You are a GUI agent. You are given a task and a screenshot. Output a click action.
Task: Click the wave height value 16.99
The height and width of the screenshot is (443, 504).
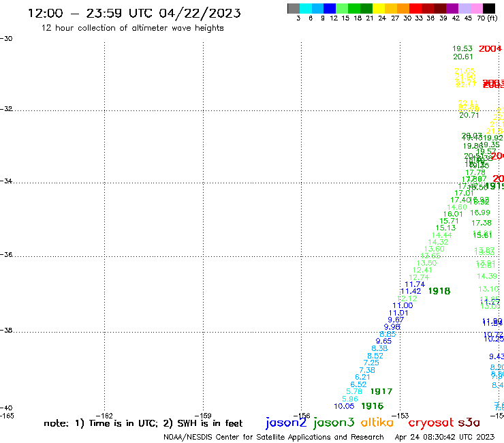point(480,213)
